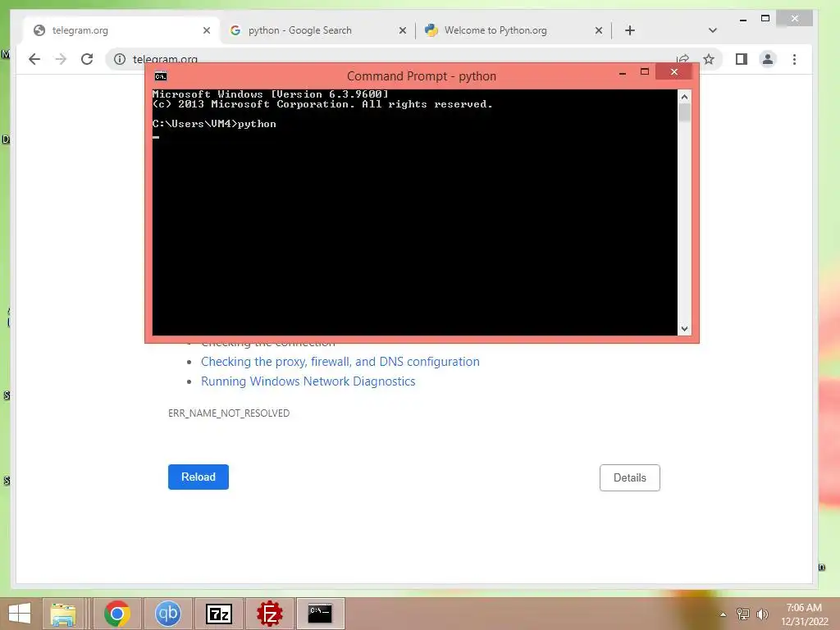Open volume control tray icon
This screenshot has width=840, height=630.
click(762, 614)
